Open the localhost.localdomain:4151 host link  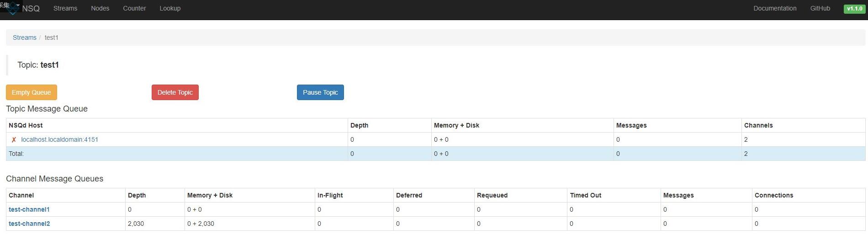60,139
